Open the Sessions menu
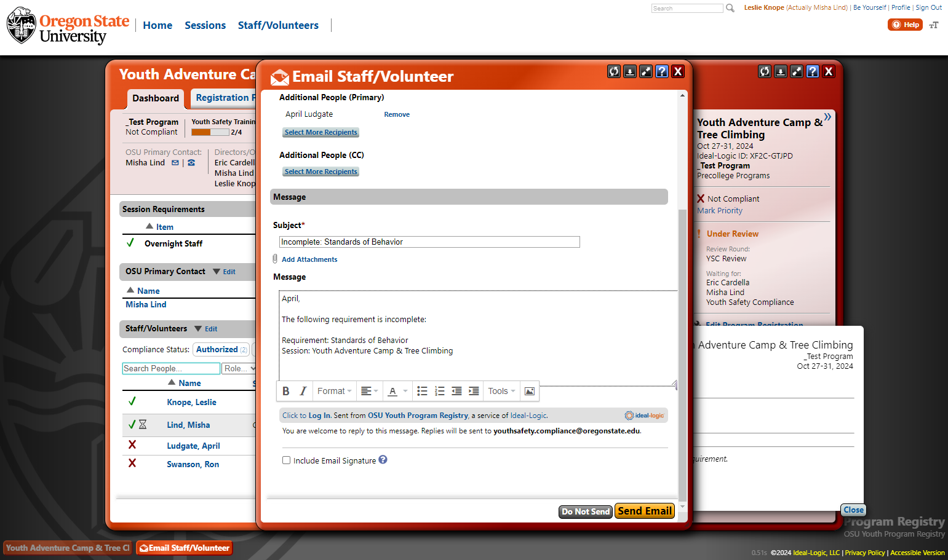Viewport: 948px width, 560px height. coord(205,25)
